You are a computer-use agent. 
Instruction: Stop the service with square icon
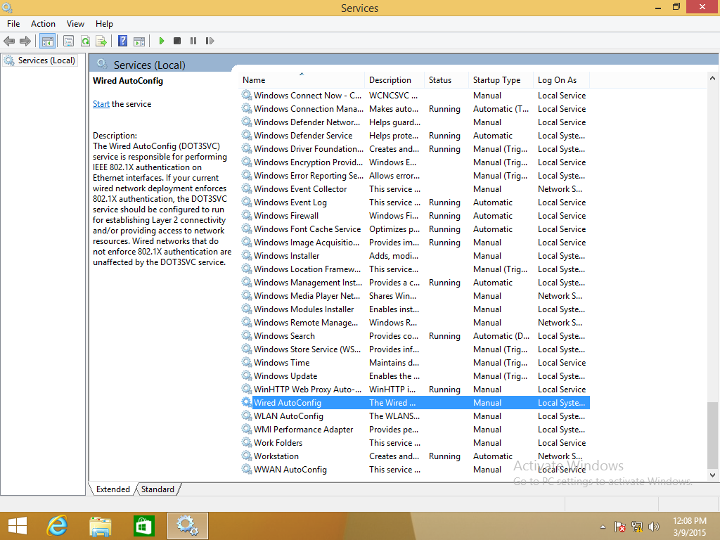(x=177, y=41)
